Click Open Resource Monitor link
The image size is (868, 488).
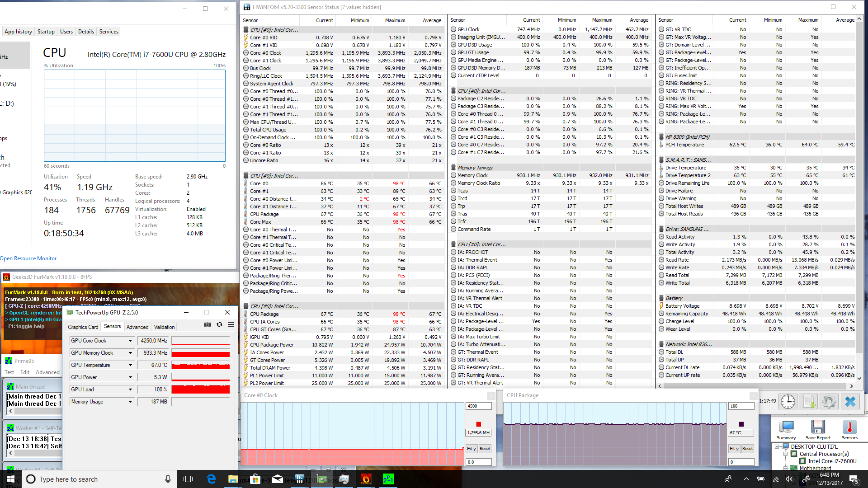click(x=28, y=258)
